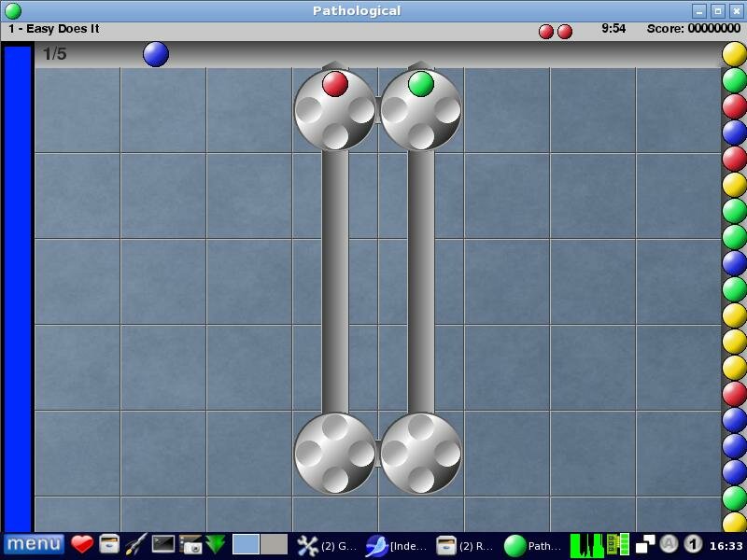Click the "Pathological" window title
The width and height of the screenshot is (747, 560).
357,10
